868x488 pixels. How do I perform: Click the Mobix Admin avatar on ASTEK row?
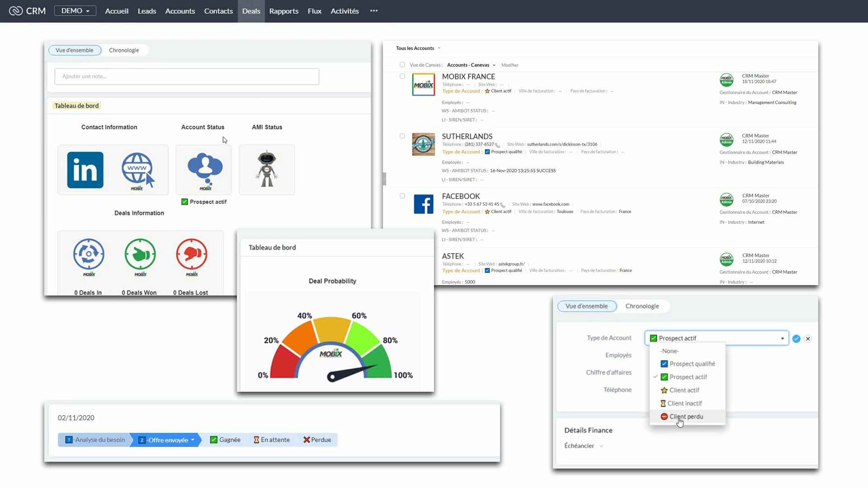click(726, 259)
